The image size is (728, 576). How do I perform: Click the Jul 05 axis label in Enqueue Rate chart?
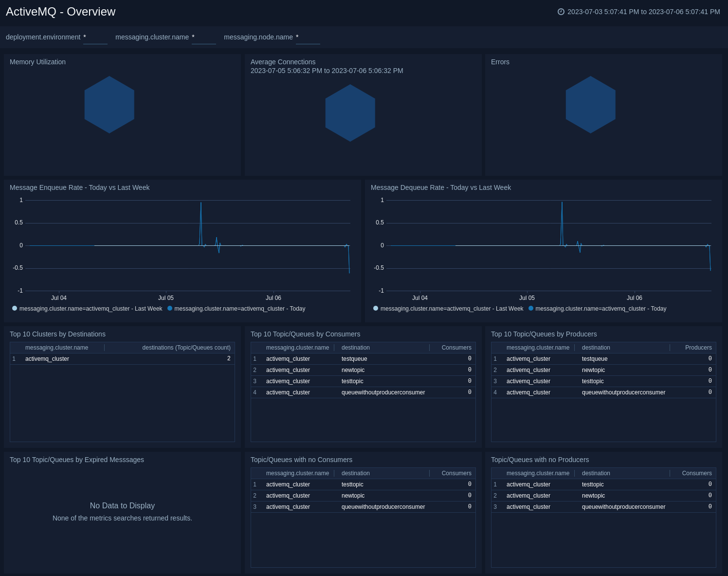click(x=166, y=298)
